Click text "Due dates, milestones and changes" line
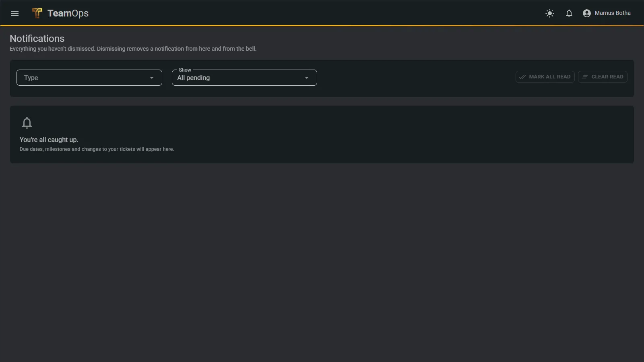Screen dimensions: 644x362 (97, 149)
